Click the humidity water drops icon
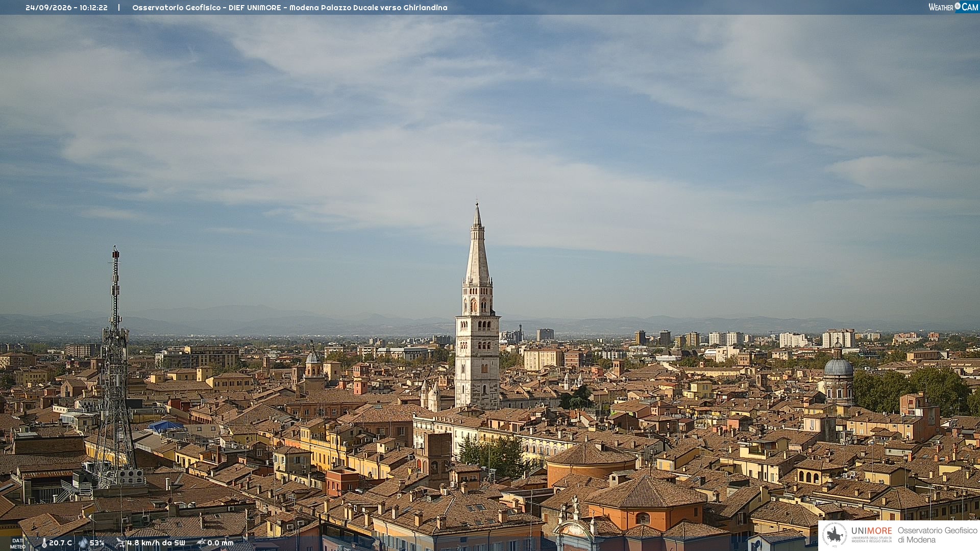Screen dimensions: 980x551 click(x=83, y=543)
